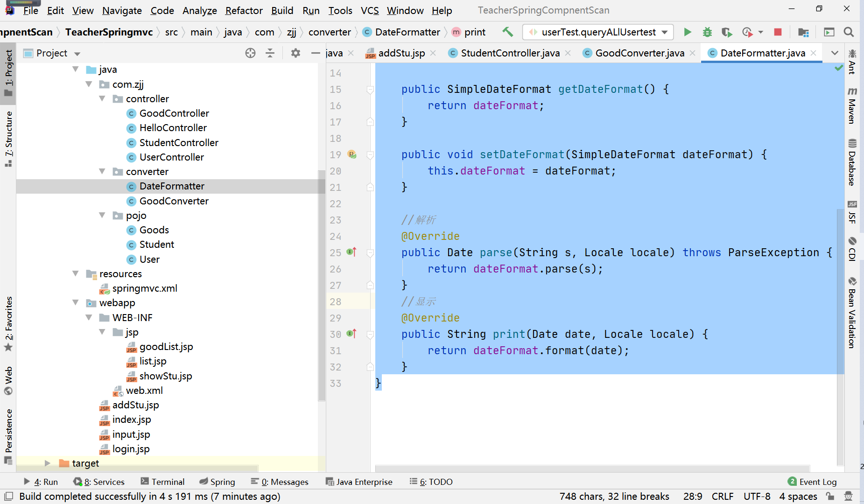Open the Ant tool window
The width and height of the screenshot is (864, 504).
click(x=852, y=62)
